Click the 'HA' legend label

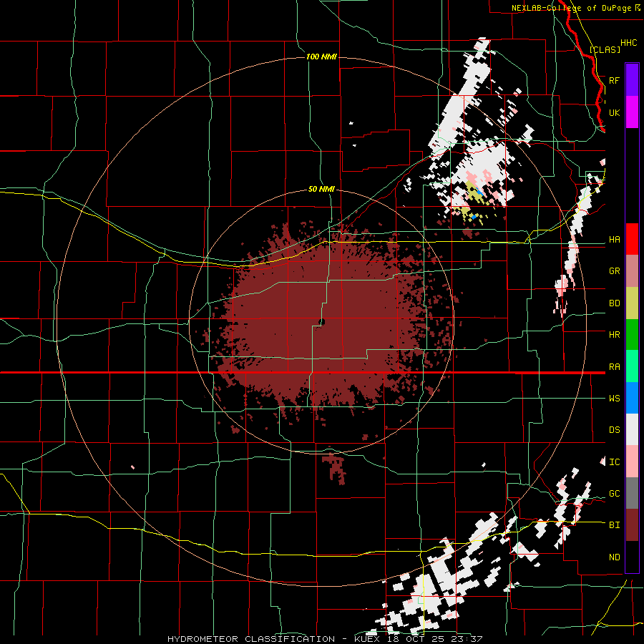point(614,240)
